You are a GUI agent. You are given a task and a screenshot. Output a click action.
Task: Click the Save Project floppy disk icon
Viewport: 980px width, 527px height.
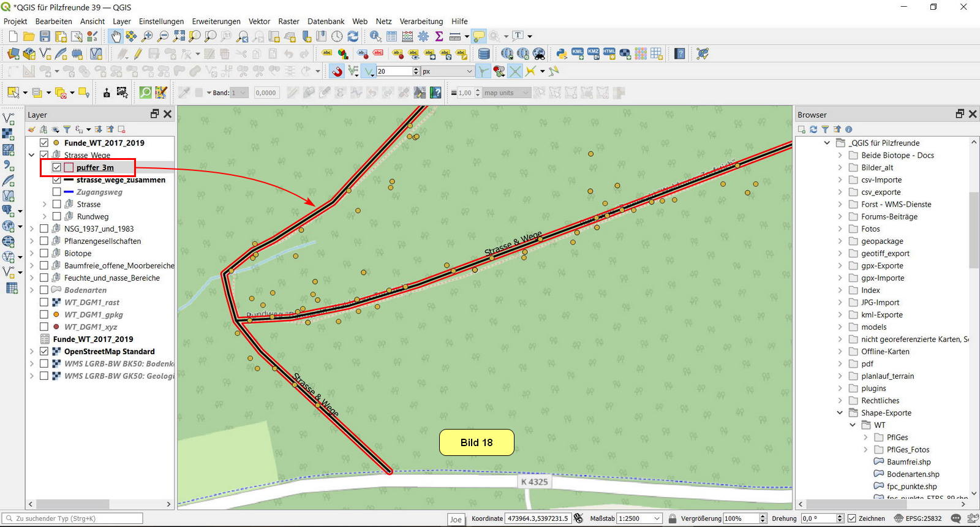coord(45,37)
